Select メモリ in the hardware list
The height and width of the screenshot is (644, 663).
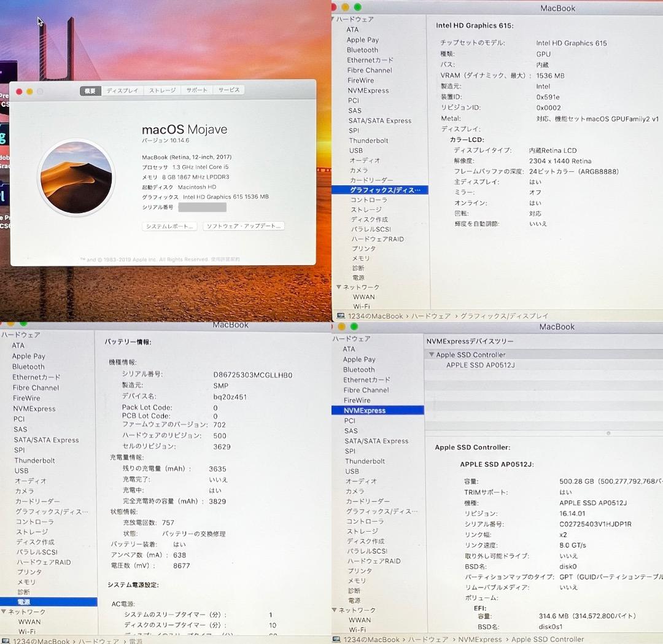click(x=362, y=258)
